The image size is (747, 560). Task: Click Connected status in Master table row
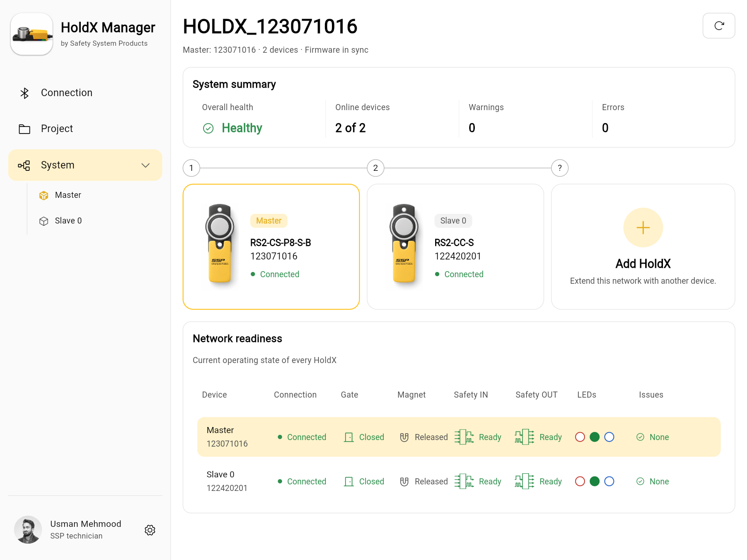pyautogui.click(x=302, y=437)
